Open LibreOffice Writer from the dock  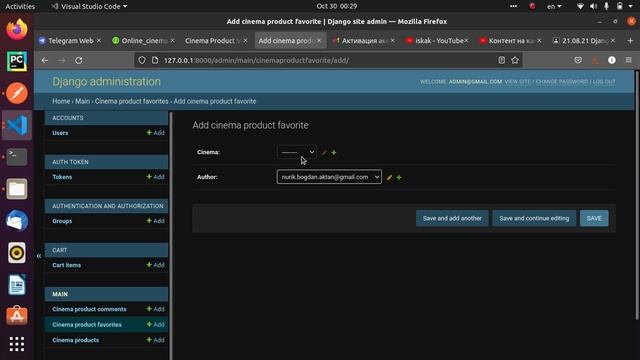pos(17,284)
